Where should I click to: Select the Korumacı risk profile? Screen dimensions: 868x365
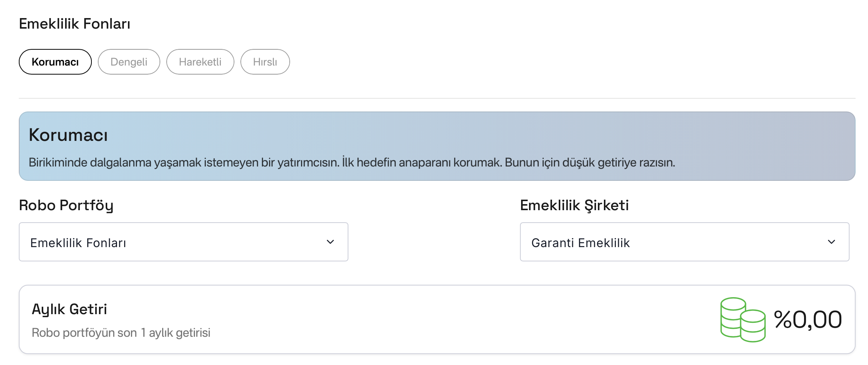coord(55,61)
